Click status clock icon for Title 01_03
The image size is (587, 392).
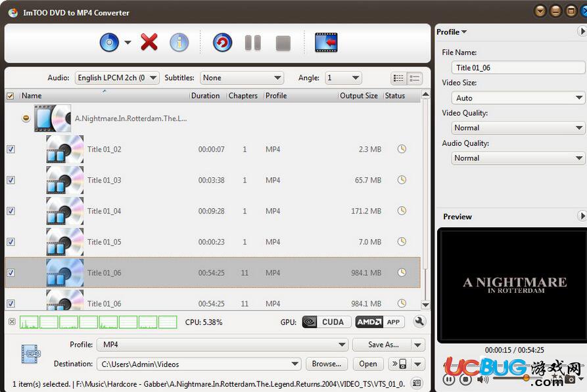402,179
